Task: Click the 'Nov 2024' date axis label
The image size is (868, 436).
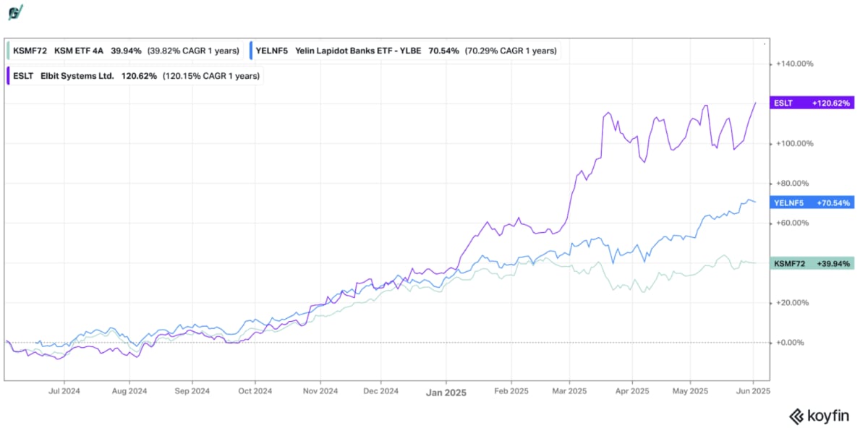Action: pyautogui.click(x=320, y=390)
